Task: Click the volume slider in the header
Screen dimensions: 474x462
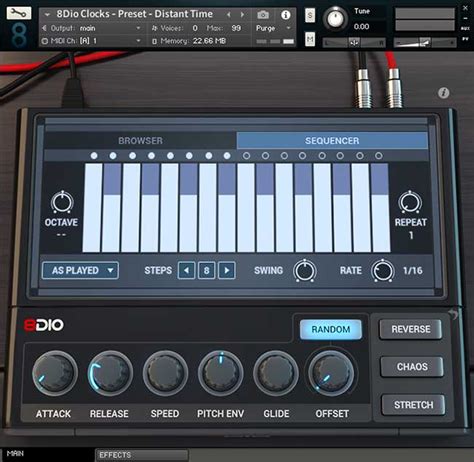Action: pos(425,43)
